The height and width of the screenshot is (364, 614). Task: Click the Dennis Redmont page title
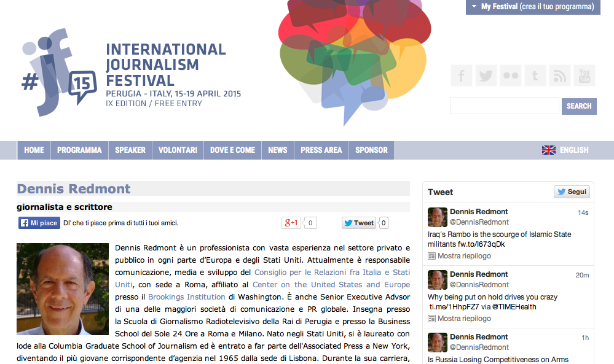point(74,189)
